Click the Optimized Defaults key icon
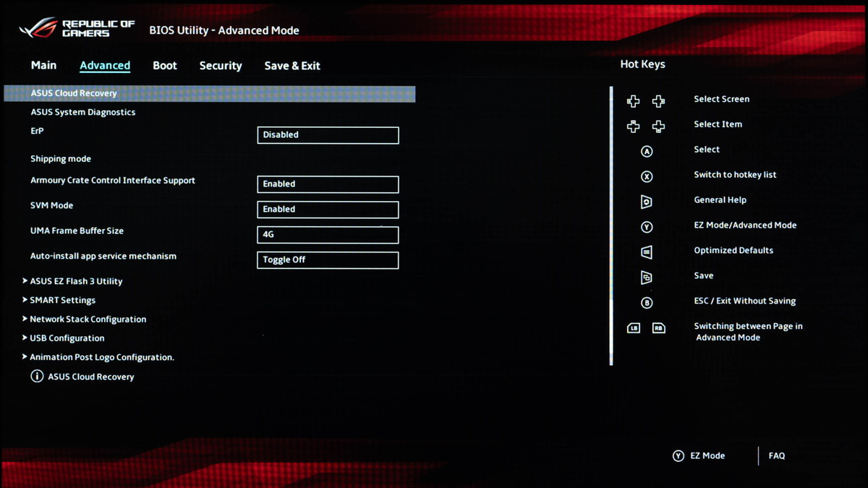 [x=647, y=252]
